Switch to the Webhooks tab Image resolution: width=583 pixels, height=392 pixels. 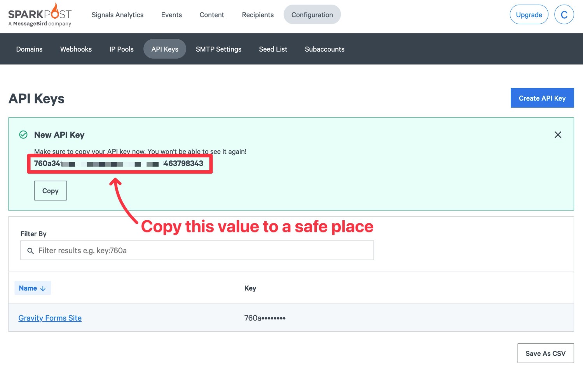click(x=76, y=49)
